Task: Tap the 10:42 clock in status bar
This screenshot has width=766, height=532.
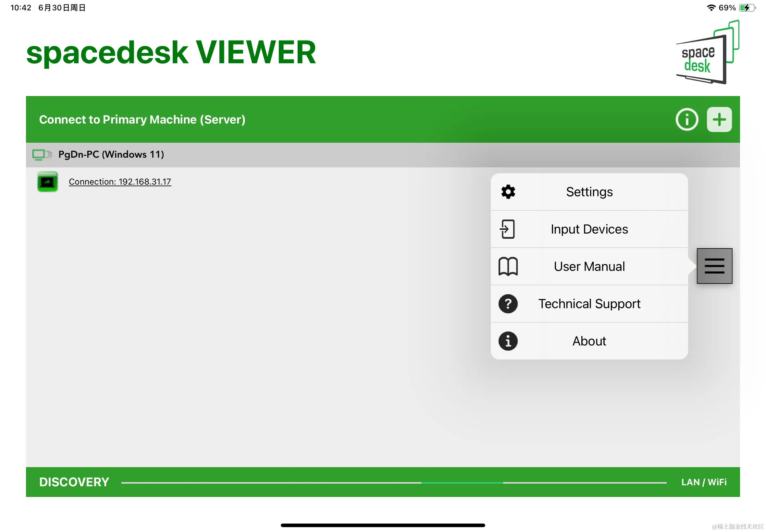Action: click(21, 8)
